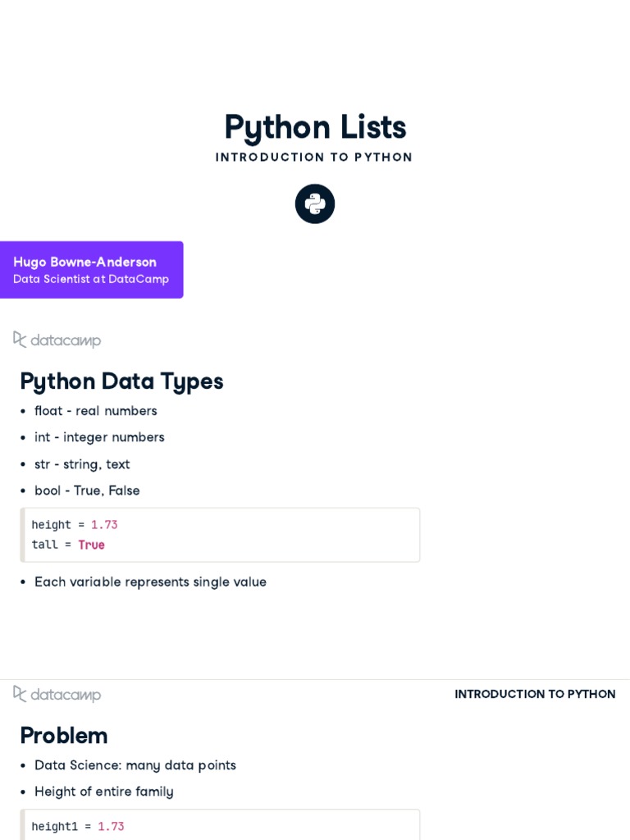Click the "bool - True, False" bullet

click(87, 491)
